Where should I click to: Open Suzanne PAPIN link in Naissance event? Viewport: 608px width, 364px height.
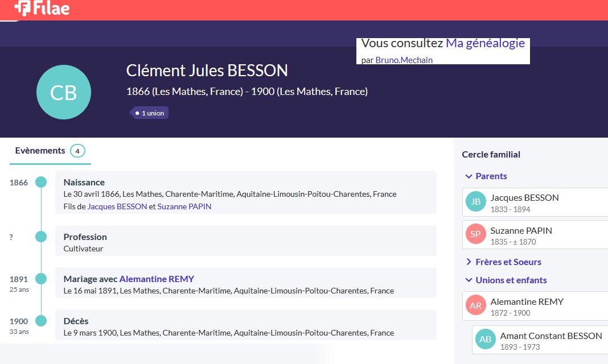184,206
